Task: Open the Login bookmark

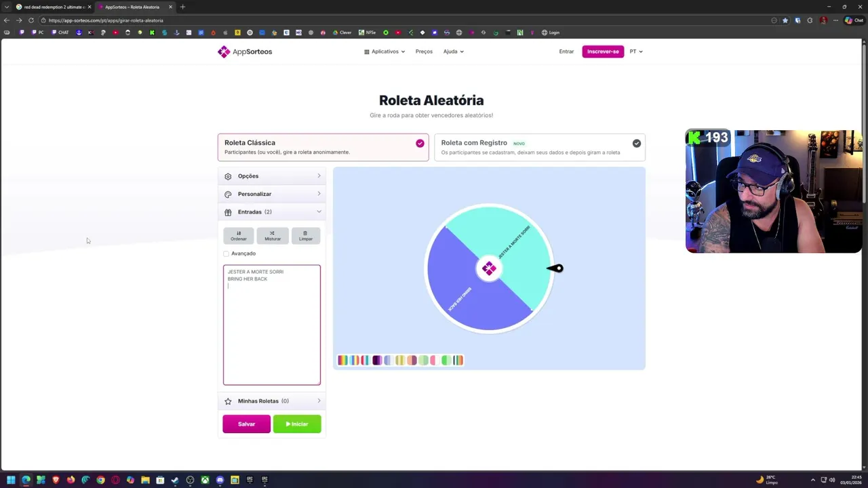Action: [x=551, y=33]
